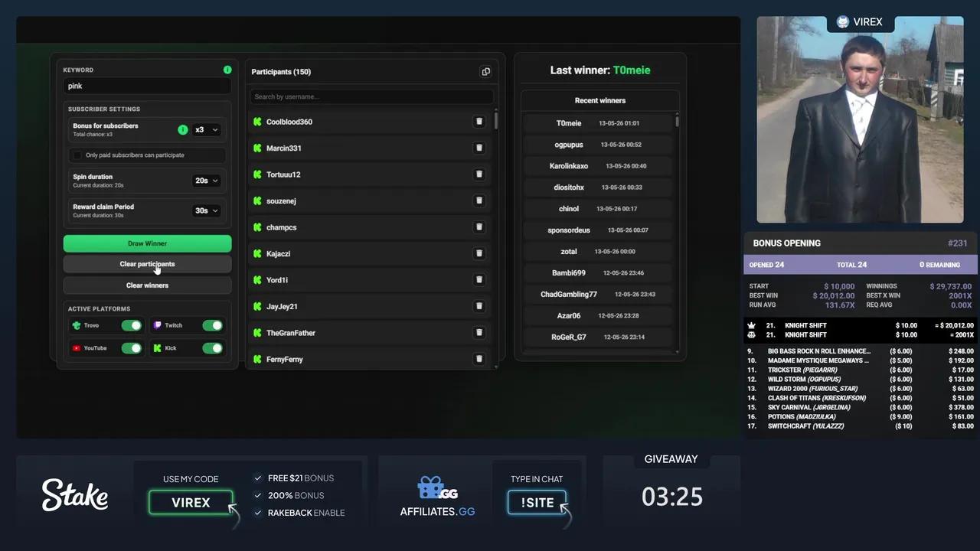Click the Twitch platform icon
The width and height of the screenshot is (980, 551).
(158, 325)
